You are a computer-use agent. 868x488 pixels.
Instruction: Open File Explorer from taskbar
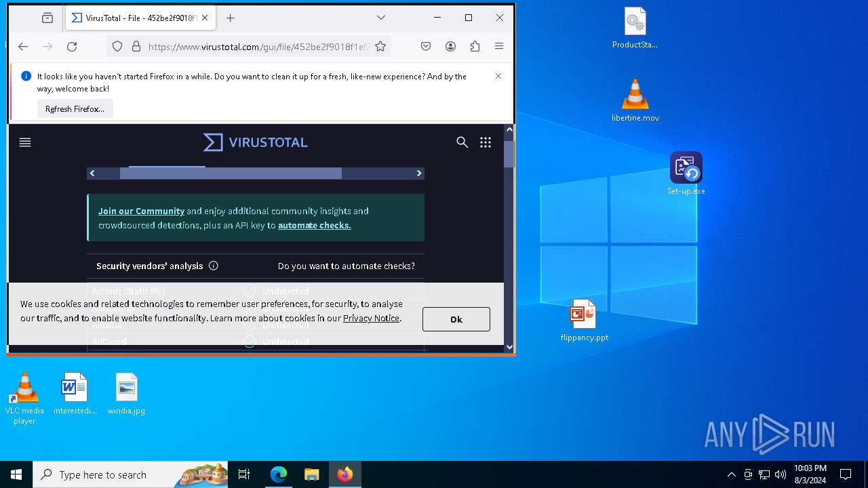pos(312,474)
